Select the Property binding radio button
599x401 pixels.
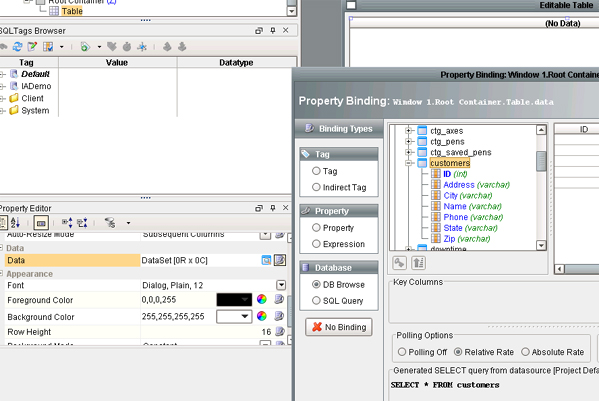(x=316, y=228)
